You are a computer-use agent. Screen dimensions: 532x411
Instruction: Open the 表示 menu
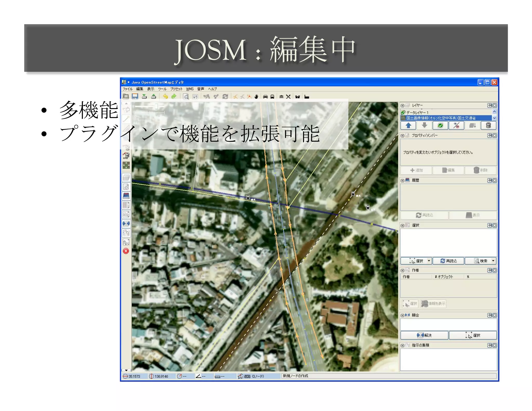tap(151, 89)
